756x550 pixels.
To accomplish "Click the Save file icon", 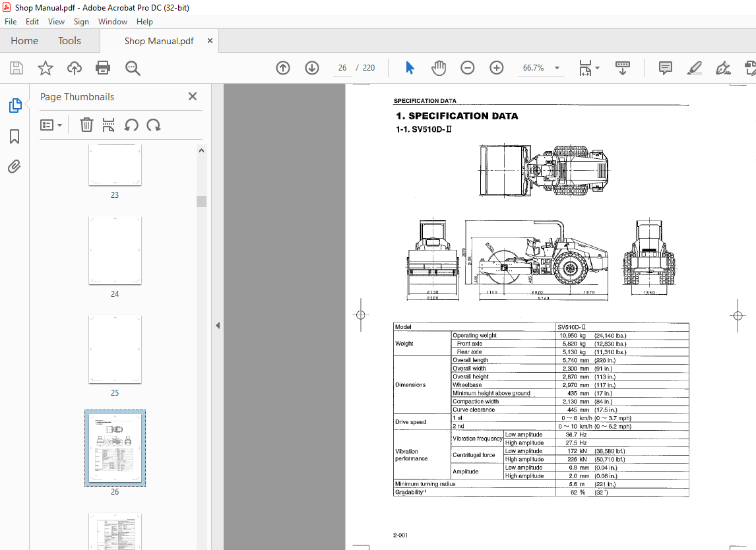I will [16, 68].
